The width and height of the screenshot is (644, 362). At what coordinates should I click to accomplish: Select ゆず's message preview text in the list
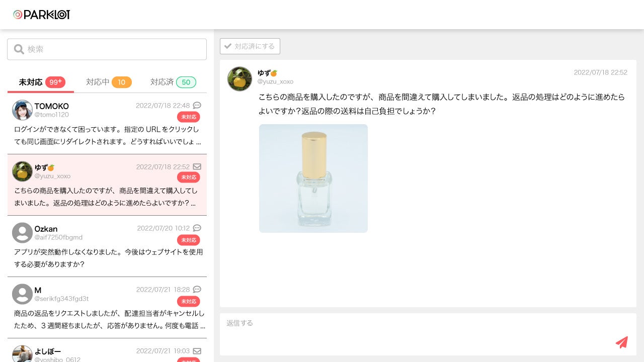click(x=106, y=197)
